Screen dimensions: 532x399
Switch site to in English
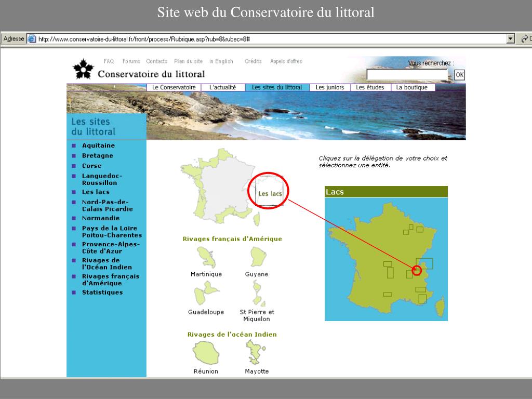click(x=221, y=61)
